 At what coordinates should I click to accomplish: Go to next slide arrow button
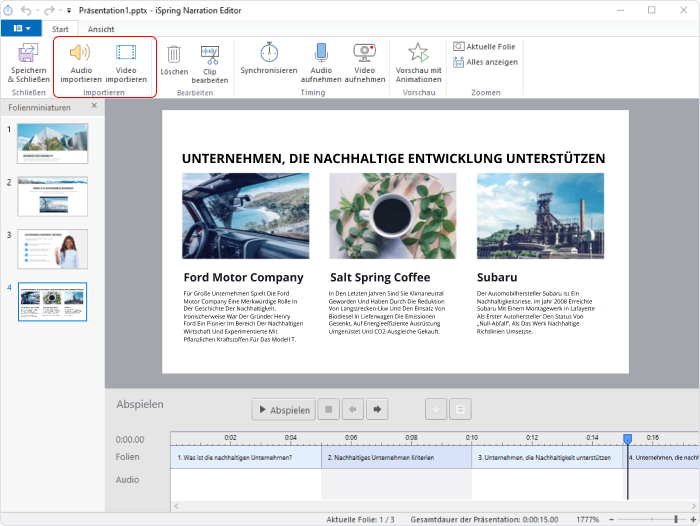click(x=377, y=409)
